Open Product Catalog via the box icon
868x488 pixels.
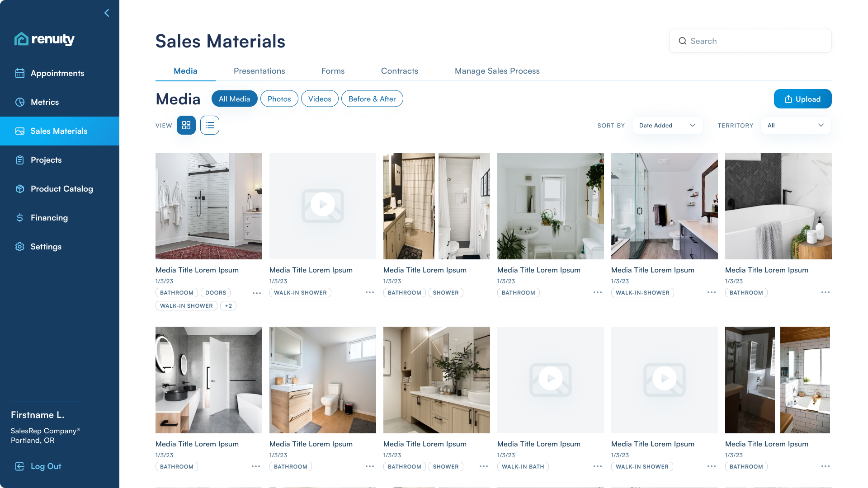point(20,189)
